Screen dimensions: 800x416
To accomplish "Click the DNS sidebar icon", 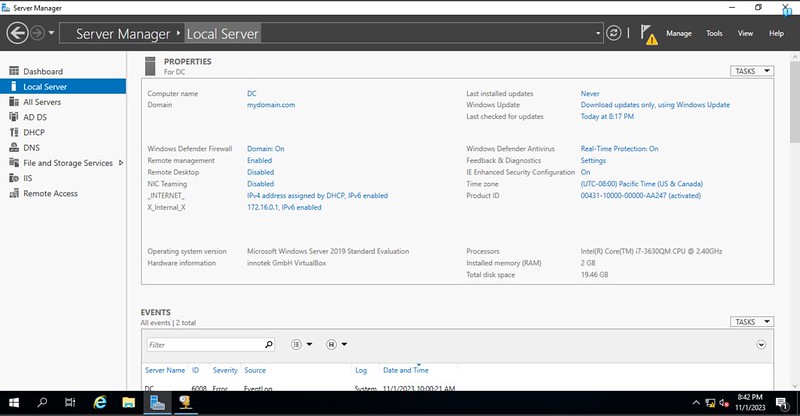I will pyautogui.click(x=14, y=148).
